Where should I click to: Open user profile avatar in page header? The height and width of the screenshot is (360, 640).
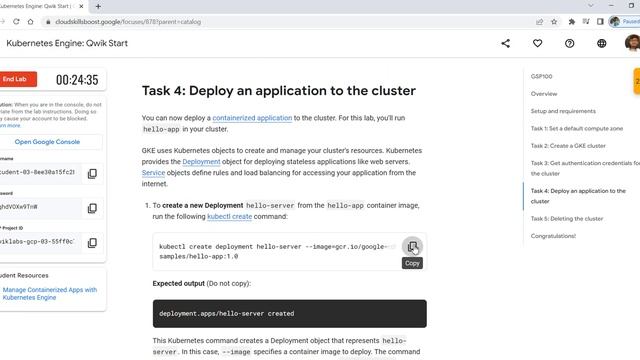tap(632, 42)
